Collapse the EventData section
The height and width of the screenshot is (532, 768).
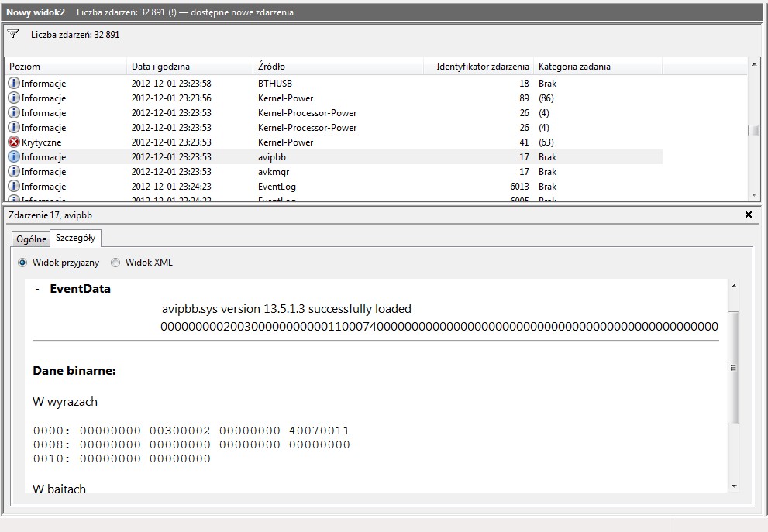[x=37, y=290]
